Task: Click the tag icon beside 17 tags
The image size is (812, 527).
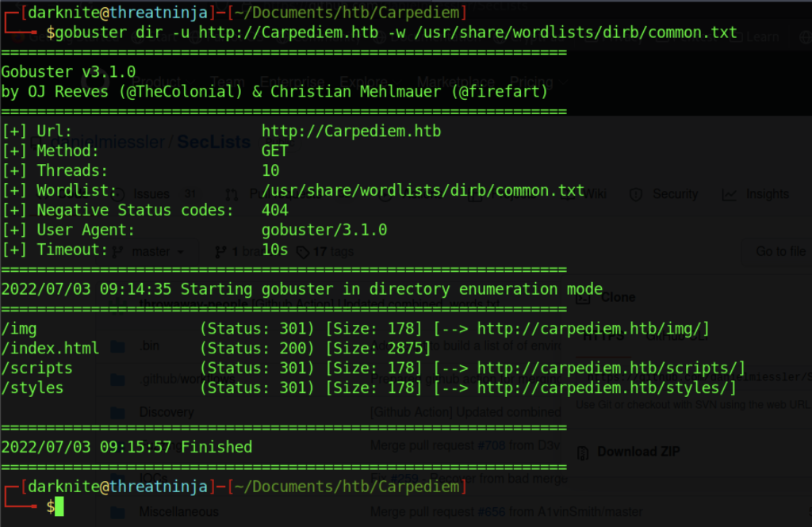Action: [303, 252]
